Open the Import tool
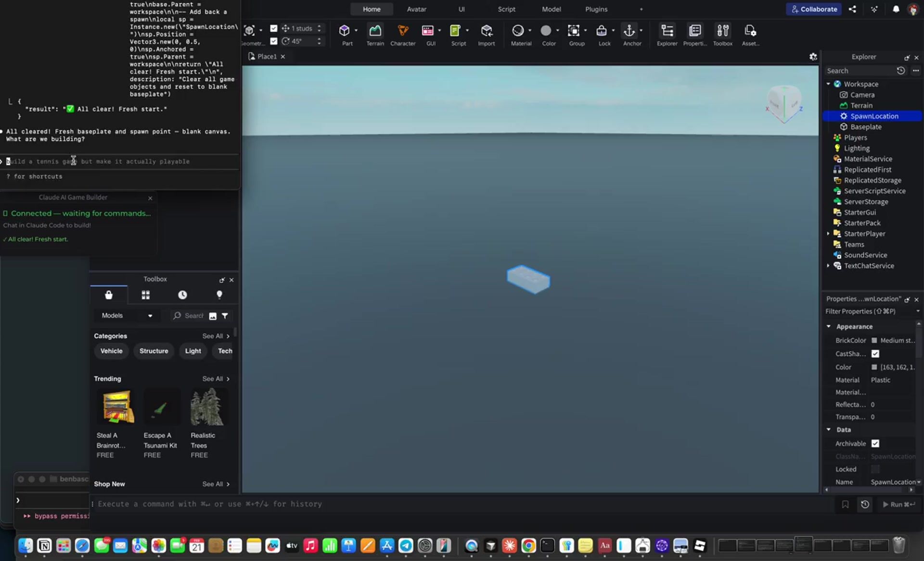The height and width of the screenshot is (561, 924). [x=486, y=31]
